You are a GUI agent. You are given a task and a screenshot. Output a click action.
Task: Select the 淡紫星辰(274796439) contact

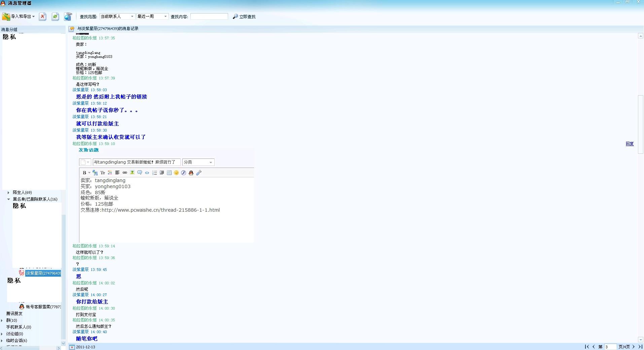pyautogui.click(x=43, y=273)
